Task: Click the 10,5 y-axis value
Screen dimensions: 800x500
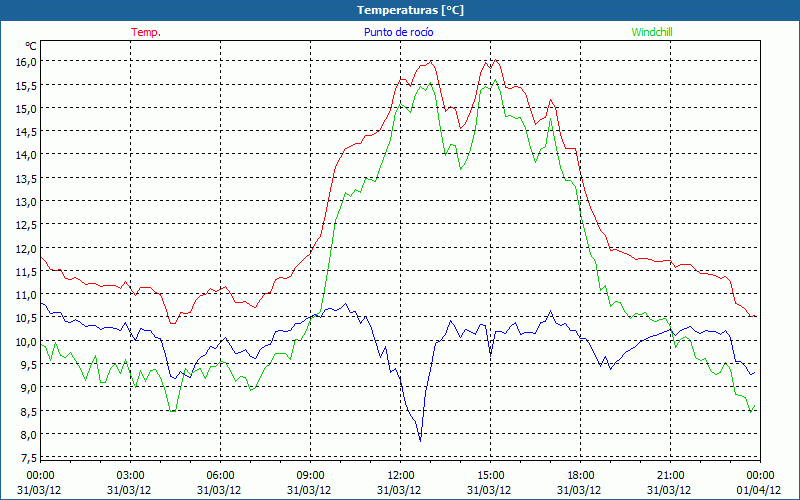Action: (27, 317)
